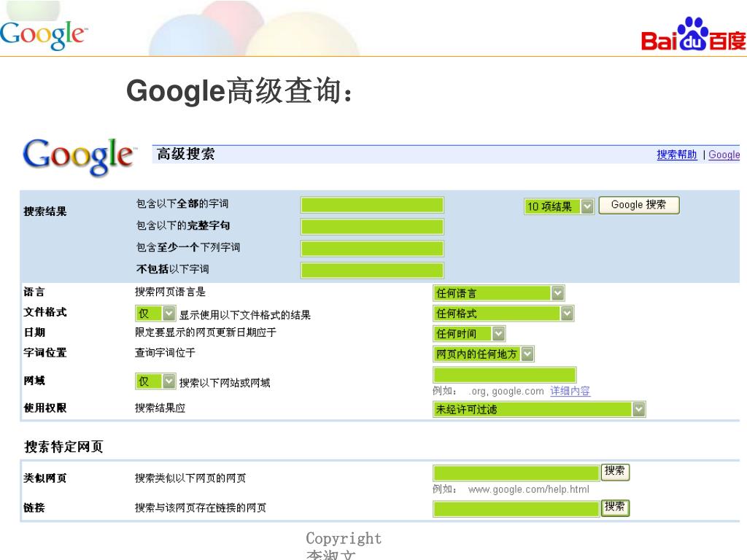Viewport: 747px width, 560px height.
Task: Focus the 包含以下全部的字词 input field
Action: tap(372, 205)
